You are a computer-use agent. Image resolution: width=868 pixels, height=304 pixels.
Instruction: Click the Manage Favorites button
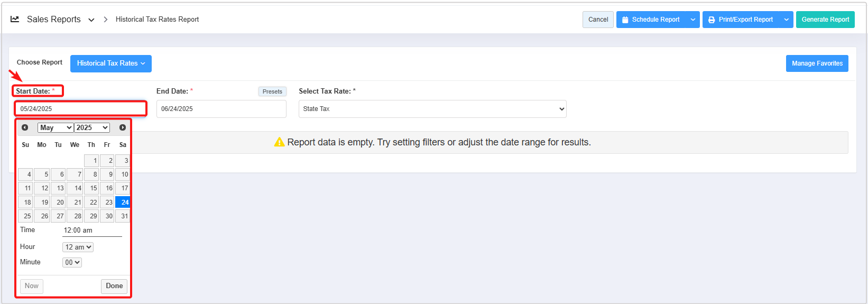(817, 63)
